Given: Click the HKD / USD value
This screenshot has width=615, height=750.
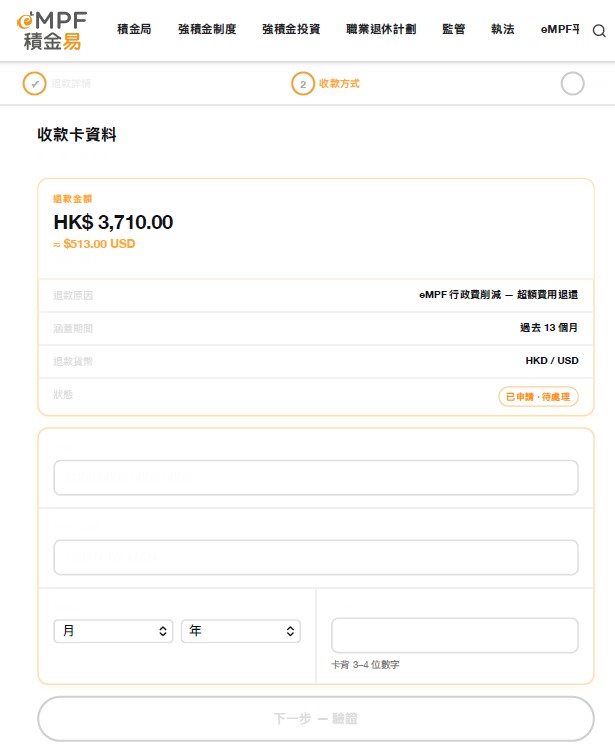Looking at the screenshot, I should pyautogui.click(x=552, y=361).
